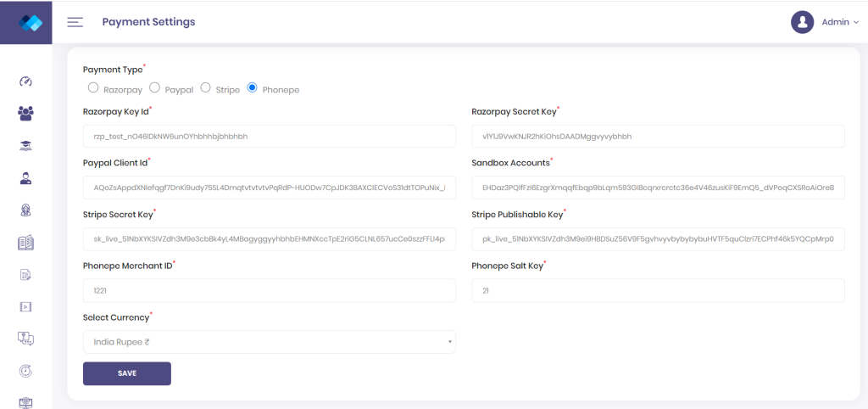The width and height of the screenshot is (868, 409).
Task: Focus the Stripe Publishable Key field
Action: [x=658, y=238]
